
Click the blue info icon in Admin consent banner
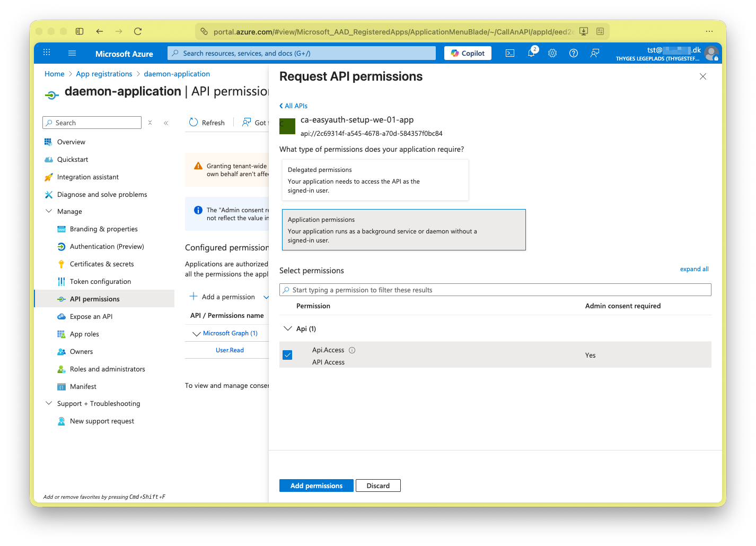pyautogui.click(x=198, y=210)
